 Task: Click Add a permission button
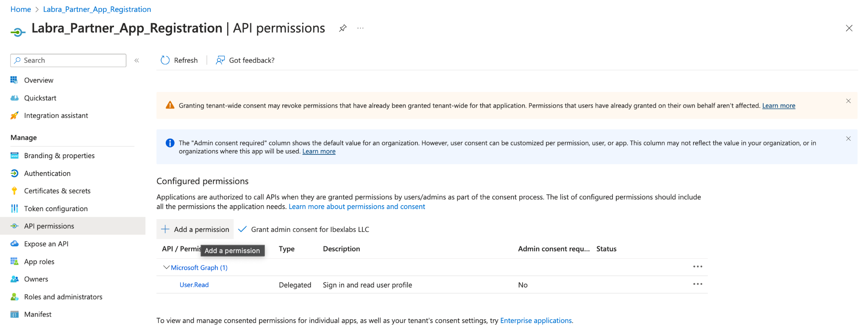[x=195, y=229]
